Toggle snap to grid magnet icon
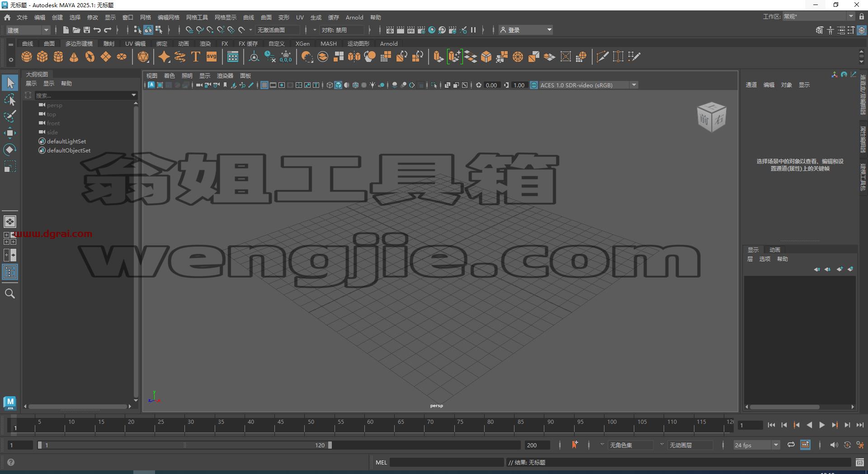 pos(189,30)
